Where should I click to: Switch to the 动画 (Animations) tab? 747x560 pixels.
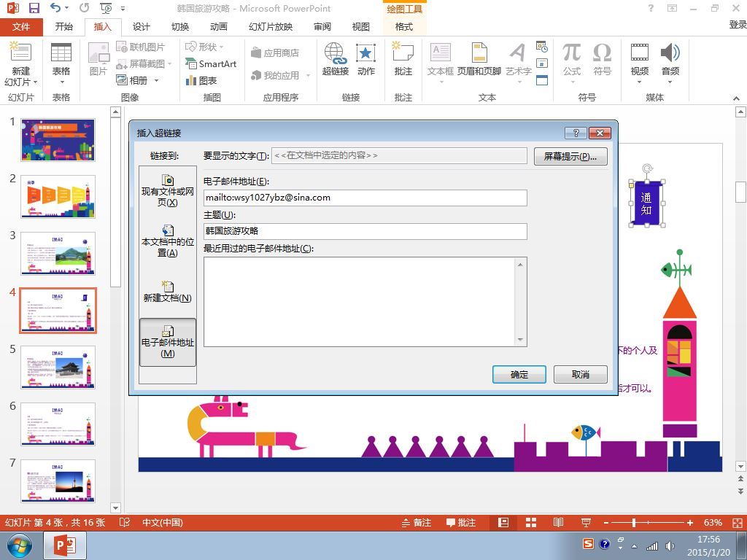(219, 27)
